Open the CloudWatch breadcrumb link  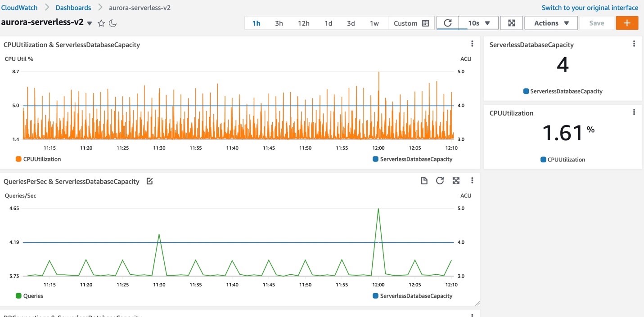19,7
